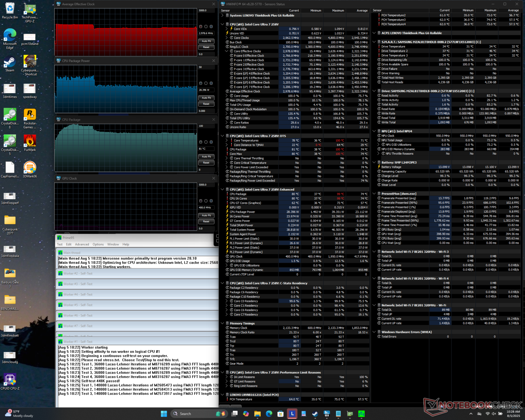
Task: Select the 3dmfiresperf desktop icon
Action: point(10,198)
